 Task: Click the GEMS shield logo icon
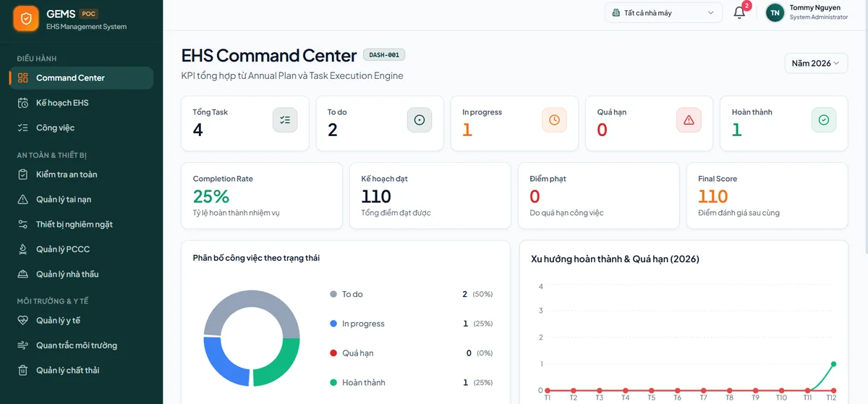26,20
